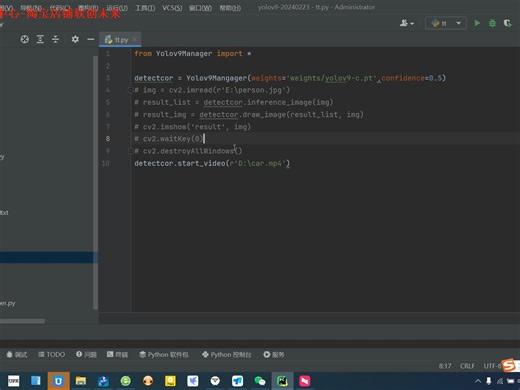The image size is (520, 390).
Task: Expand all items in project panel
Action: 40,39
